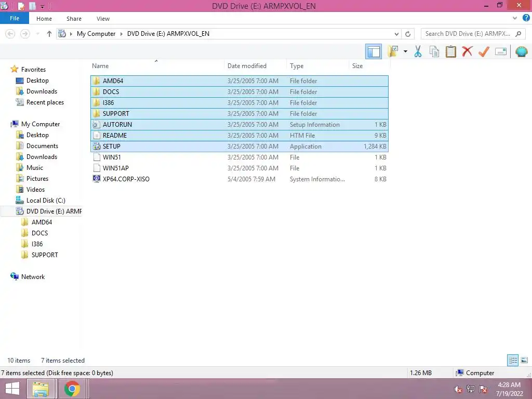532x399 pixels.
Task: Click the Up one level arrow
Action: [x=49, y=34]
